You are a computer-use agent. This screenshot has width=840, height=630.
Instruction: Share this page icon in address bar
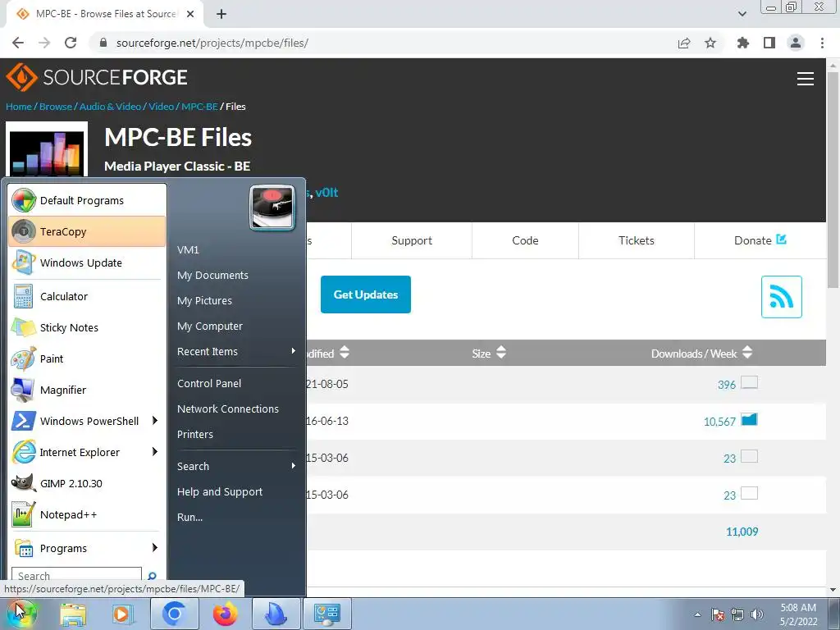[684, 43]
